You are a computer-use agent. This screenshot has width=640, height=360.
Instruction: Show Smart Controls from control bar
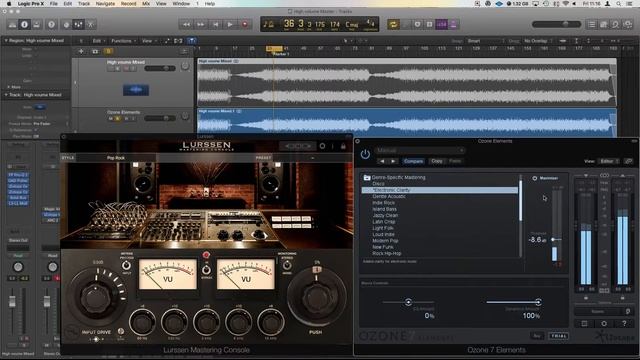point(66,24)
